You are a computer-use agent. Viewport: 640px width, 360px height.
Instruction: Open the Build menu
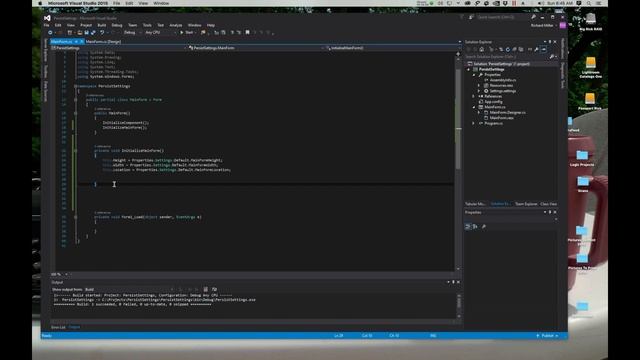tap(102, 25)
